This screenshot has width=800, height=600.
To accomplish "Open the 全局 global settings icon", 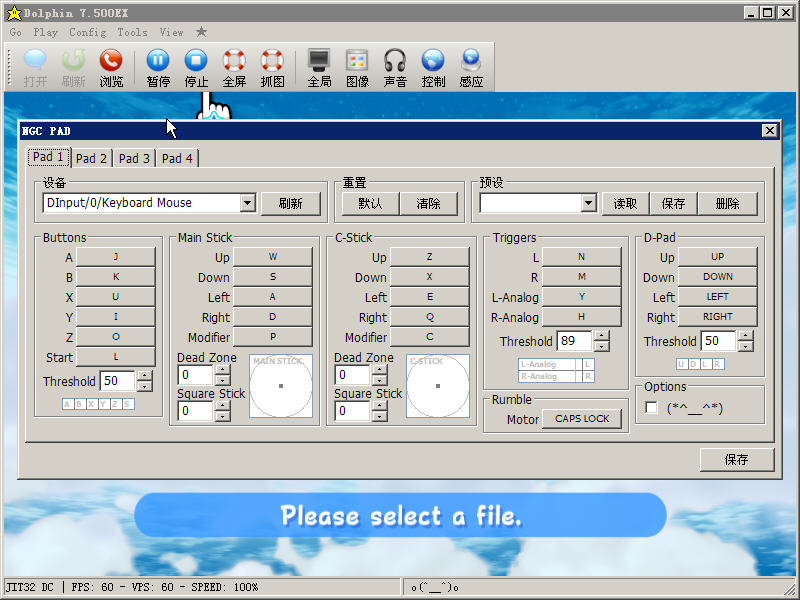I will coord(319,67).
